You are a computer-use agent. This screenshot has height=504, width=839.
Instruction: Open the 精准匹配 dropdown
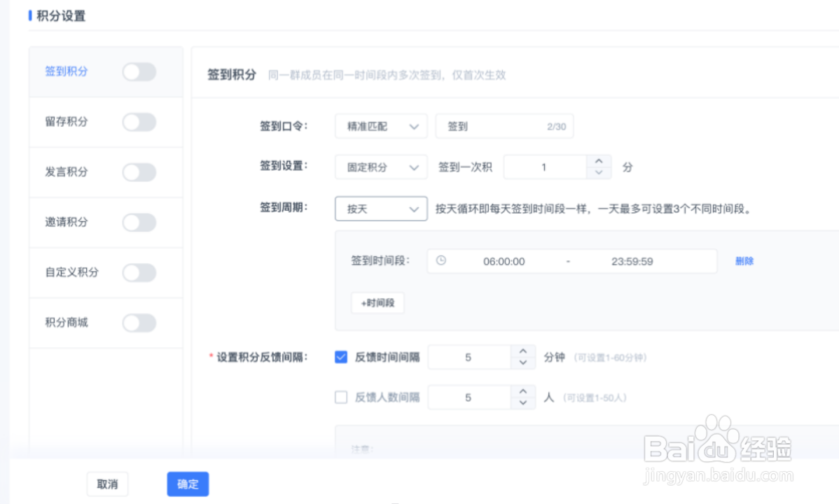coord(381,126)
